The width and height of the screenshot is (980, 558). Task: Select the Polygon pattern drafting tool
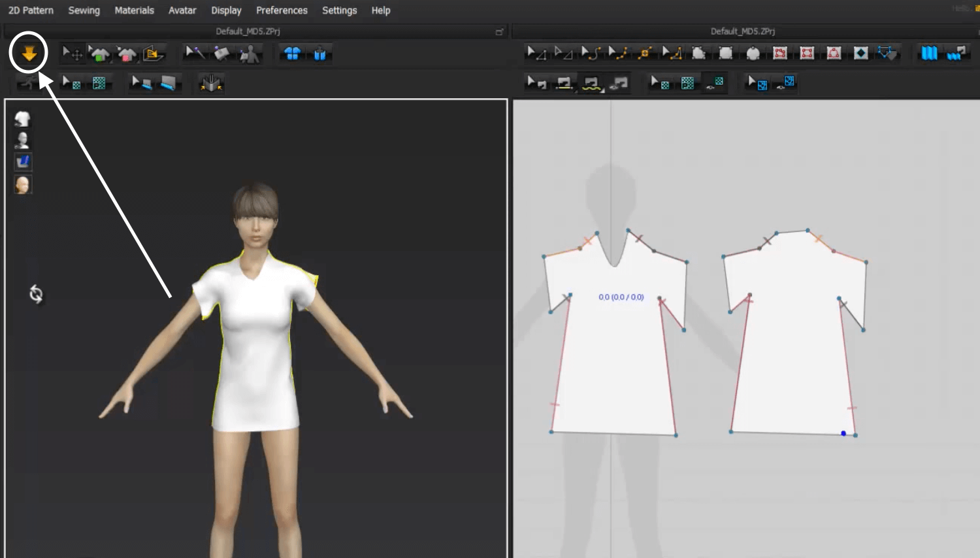click(x=698, y=53)
